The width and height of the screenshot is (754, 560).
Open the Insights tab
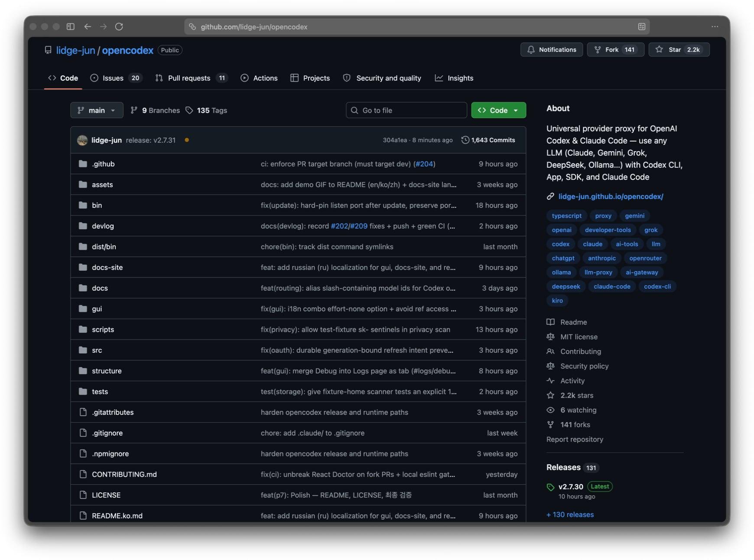[x=454, y=78]
